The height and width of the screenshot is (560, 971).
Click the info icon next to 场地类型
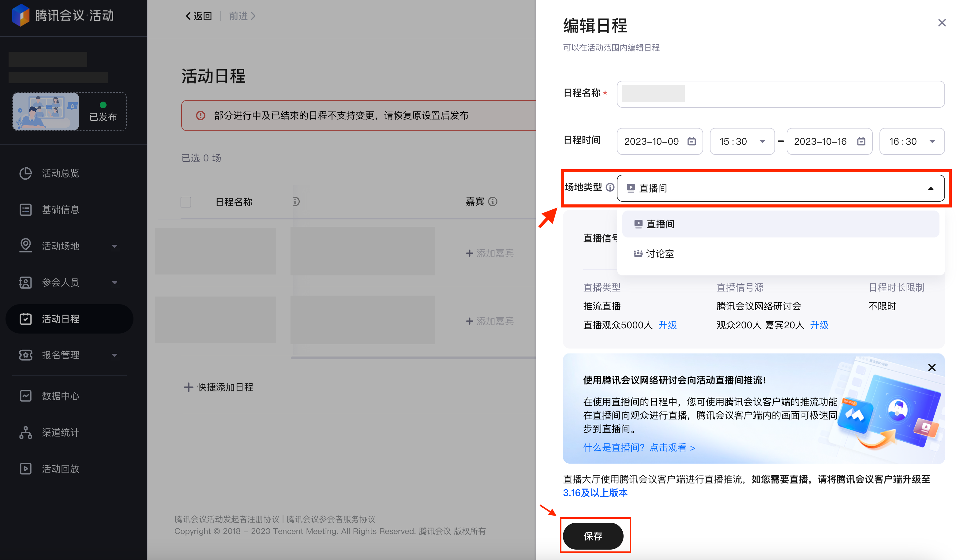tap(610, 187)
